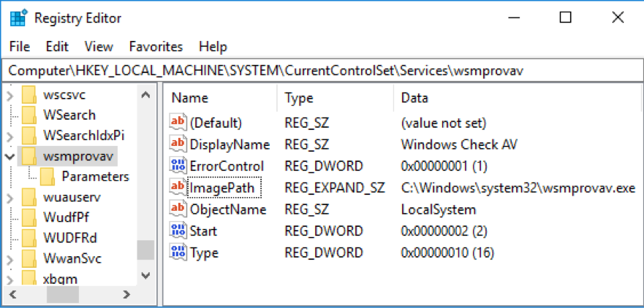Click the Start DWORD value icon

(178, 231)
